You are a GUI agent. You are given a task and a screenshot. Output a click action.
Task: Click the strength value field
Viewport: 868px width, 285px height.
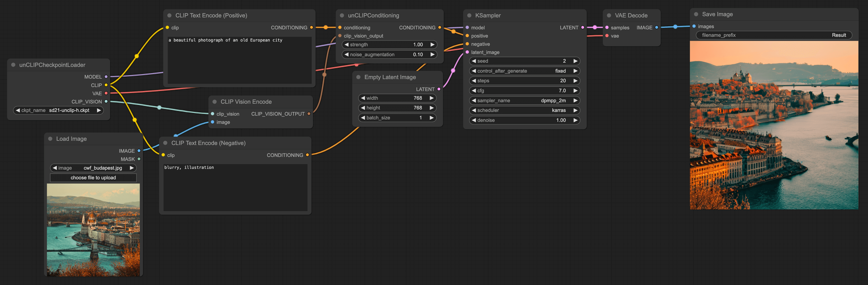pyautogui.click(x=390, y=45)
